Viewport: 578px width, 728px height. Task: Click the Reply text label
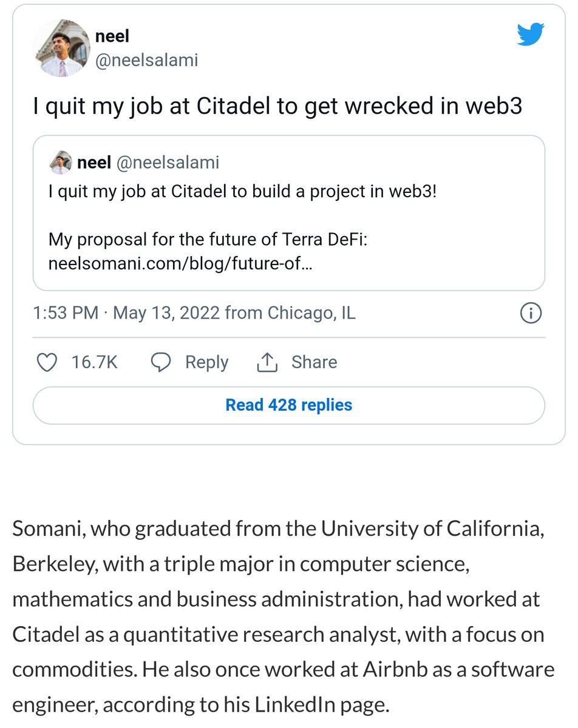pos(206,362)
